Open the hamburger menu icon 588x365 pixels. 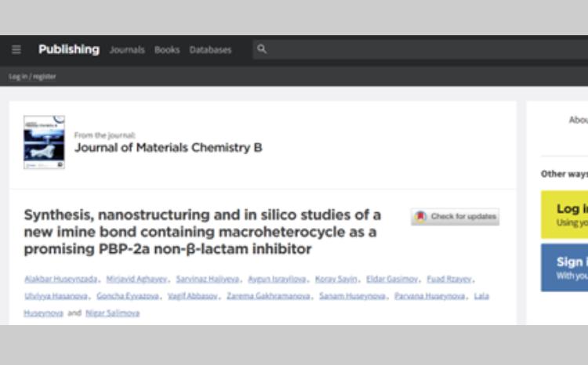point(16,49)
